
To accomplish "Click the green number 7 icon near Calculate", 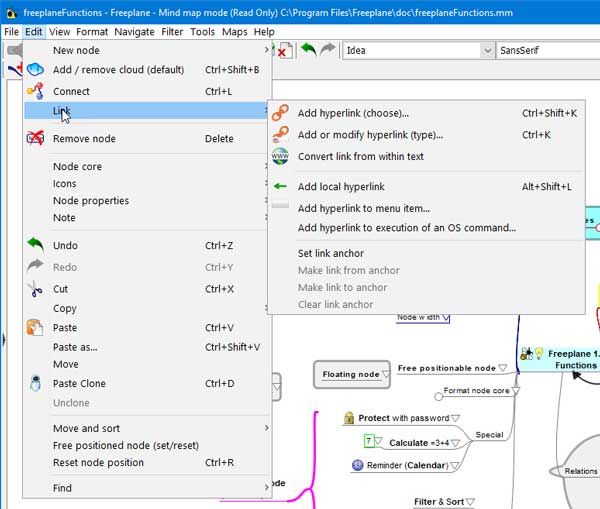I will pos(368,441).
